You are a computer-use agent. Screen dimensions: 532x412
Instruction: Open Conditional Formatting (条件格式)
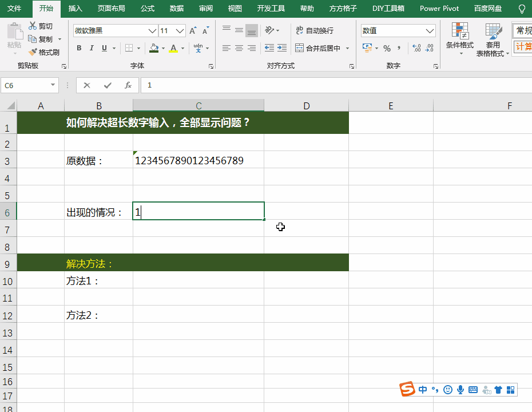tap(460, 39)
